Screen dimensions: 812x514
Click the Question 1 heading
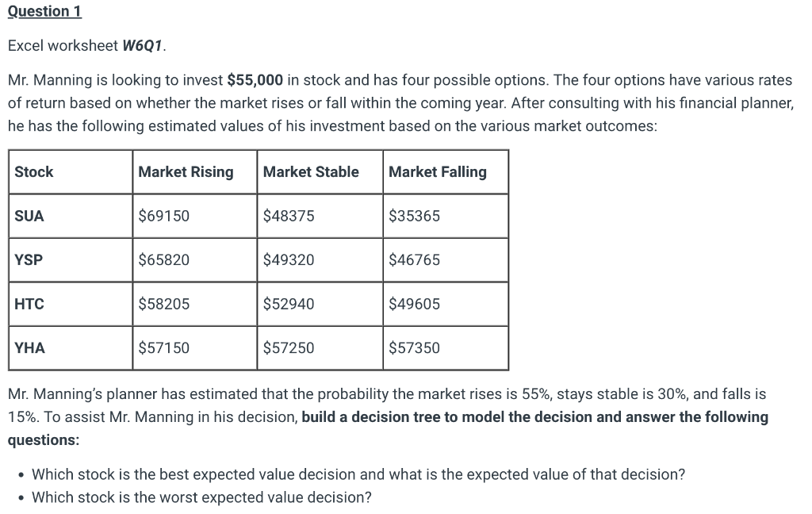click(x=44, y=11)
